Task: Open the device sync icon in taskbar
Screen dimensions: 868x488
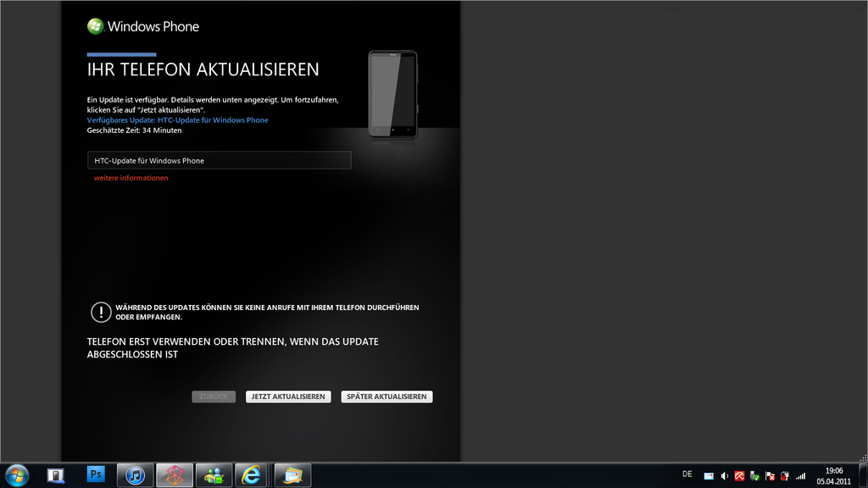Action: [x=55, y=475]
